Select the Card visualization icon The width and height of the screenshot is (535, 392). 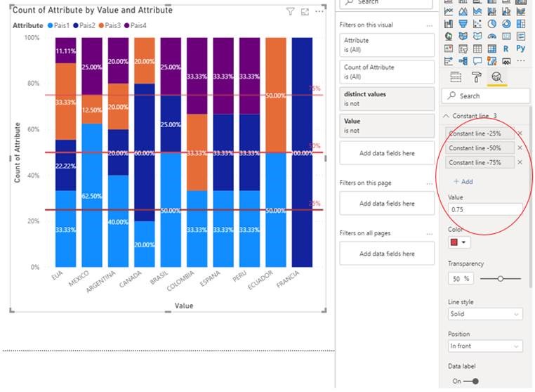click(x=506, y=37)
